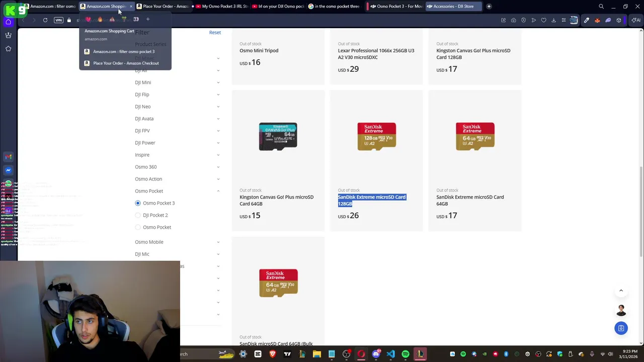Open Brave browser from taskbar

pyautogui.click(x=273, y=354)
